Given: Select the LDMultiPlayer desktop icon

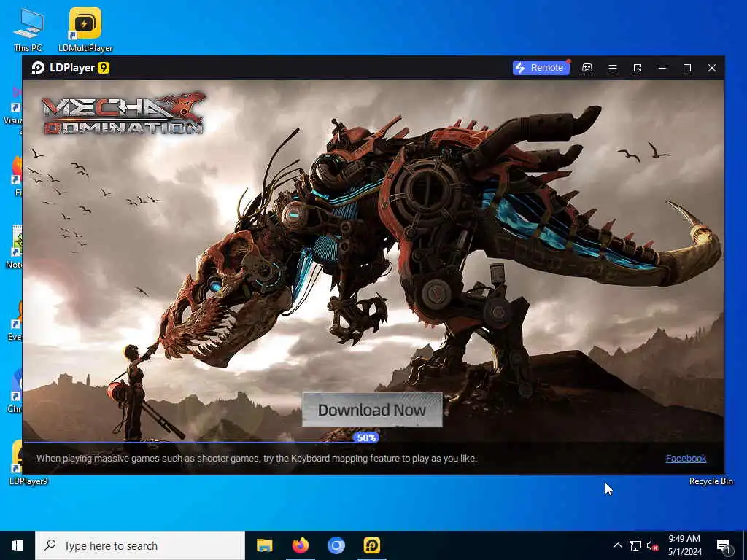Looking at the screenshot, I should (85, 29).
